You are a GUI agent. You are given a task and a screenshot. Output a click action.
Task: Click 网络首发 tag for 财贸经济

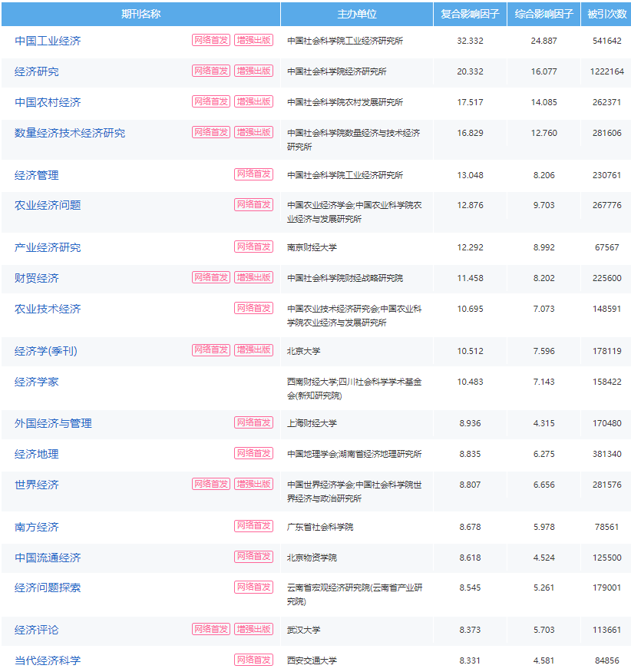tap(211, 278)
